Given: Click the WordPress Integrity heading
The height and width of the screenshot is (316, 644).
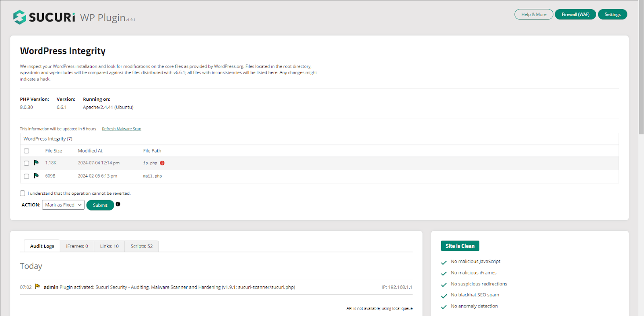Looking at the screenshot, I should (63, 51).
